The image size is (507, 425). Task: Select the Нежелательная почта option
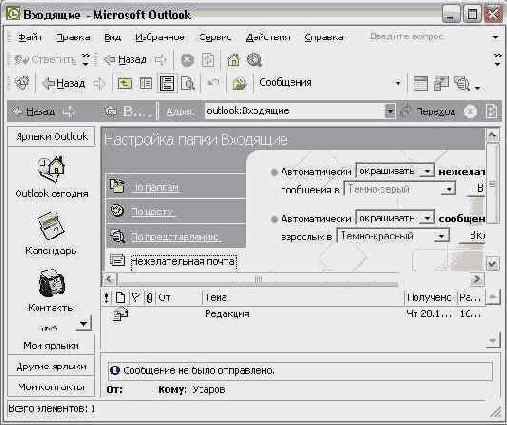[x=183, y=261]
